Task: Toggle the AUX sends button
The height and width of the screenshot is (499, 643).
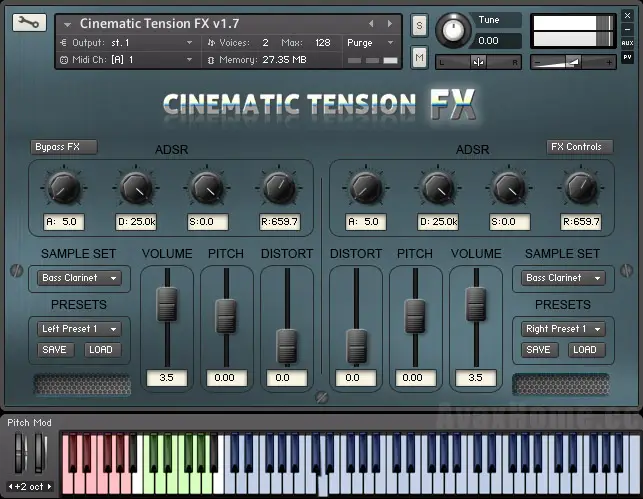Action: click(x=627, y=43)
